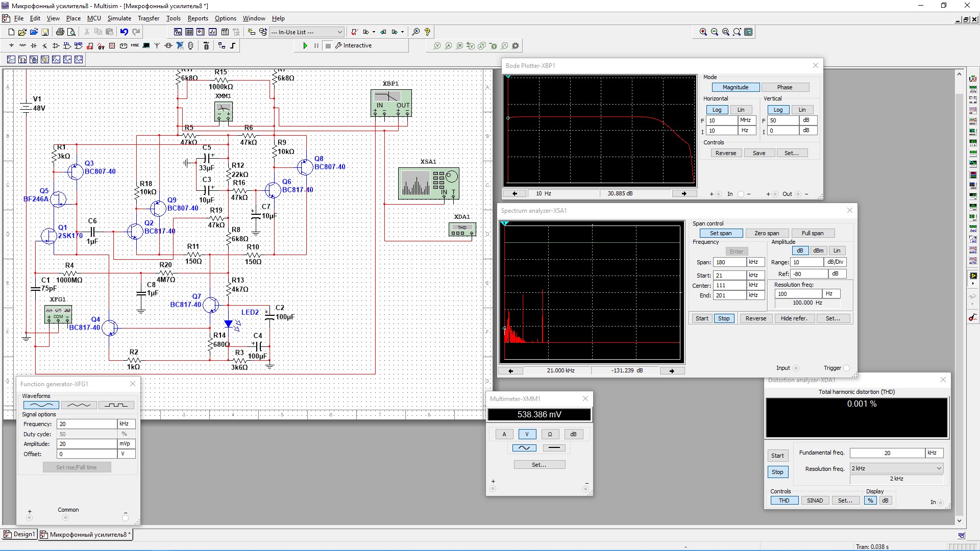The image size is (980, 551).
Task: Toggle the Spectrum analyzer Trigger radio button
Action: pos(846,368)
